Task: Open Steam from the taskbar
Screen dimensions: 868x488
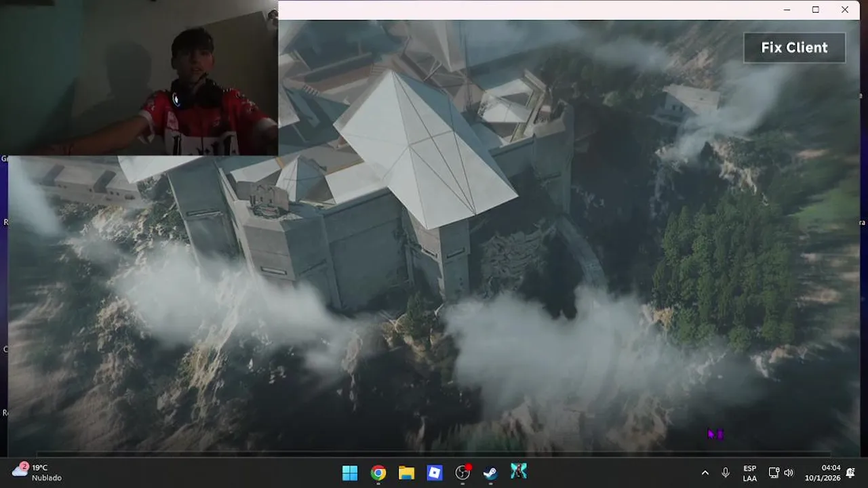Action: click(490, 473)
